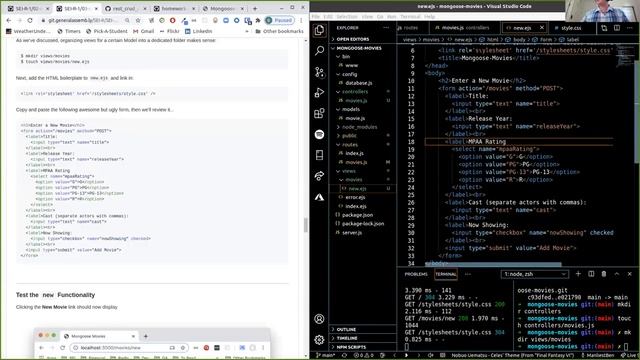Click the git branch main status item

coord(325,356)
